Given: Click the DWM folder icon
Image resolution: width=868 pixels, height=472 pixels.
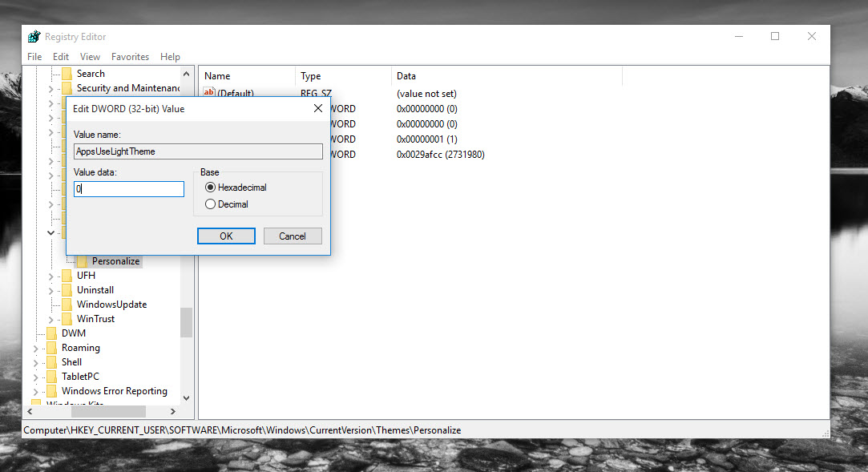Looking at the screenshot, I should tap(52, 333).
